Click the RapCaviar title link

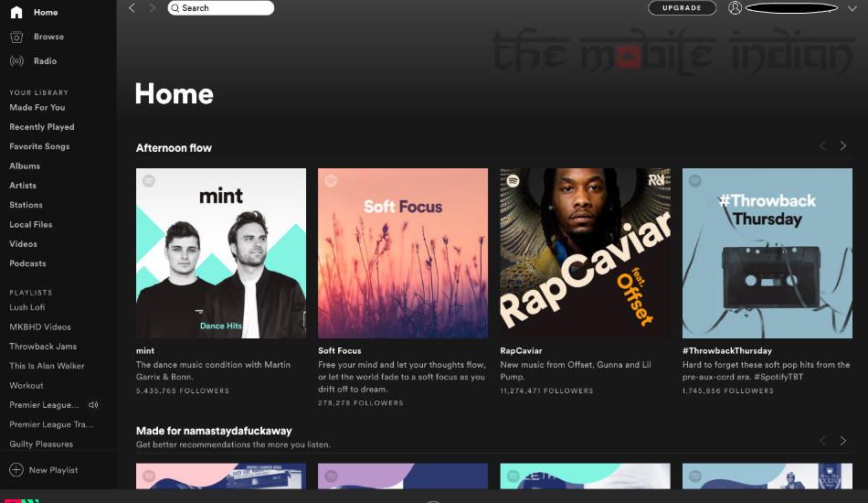(521, 350)
